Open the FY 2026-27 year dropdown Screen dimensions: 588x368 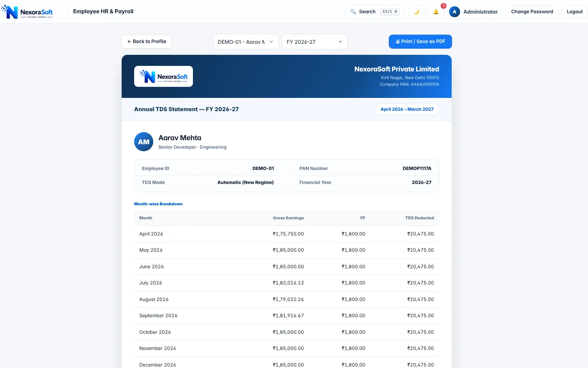click(315, 42)
